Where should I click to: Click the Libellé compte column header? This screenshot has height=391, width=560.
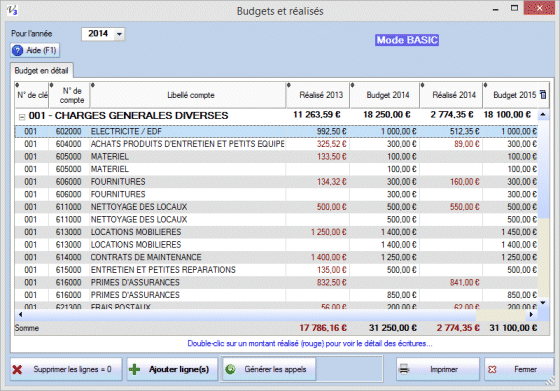click(x=188, y=95)
